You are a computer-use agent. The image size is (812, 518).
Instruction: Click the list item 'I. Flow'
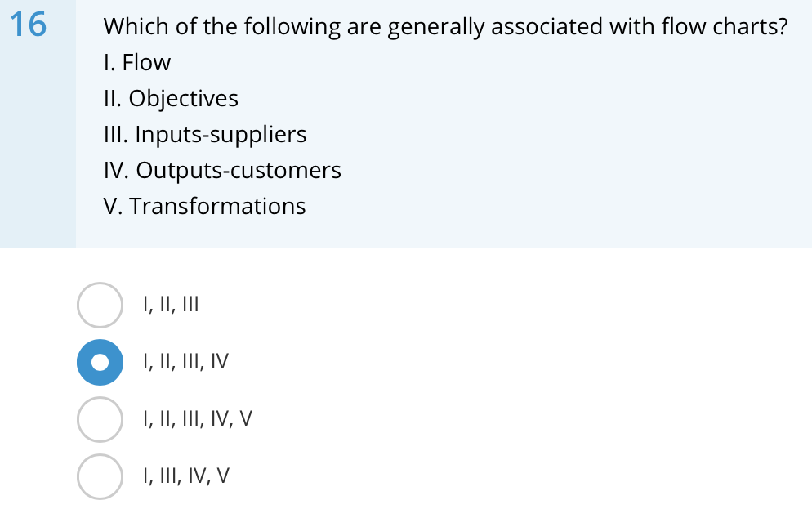pos(137,62)
